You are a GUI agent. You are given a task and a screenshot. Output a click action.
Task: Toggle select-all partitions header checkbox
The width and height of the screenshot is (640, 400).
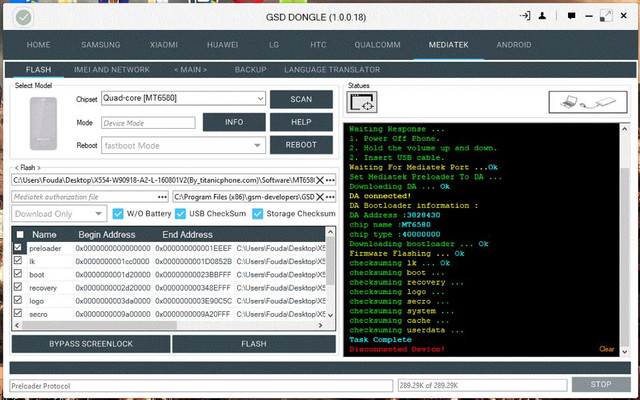[x=20, y=234]
